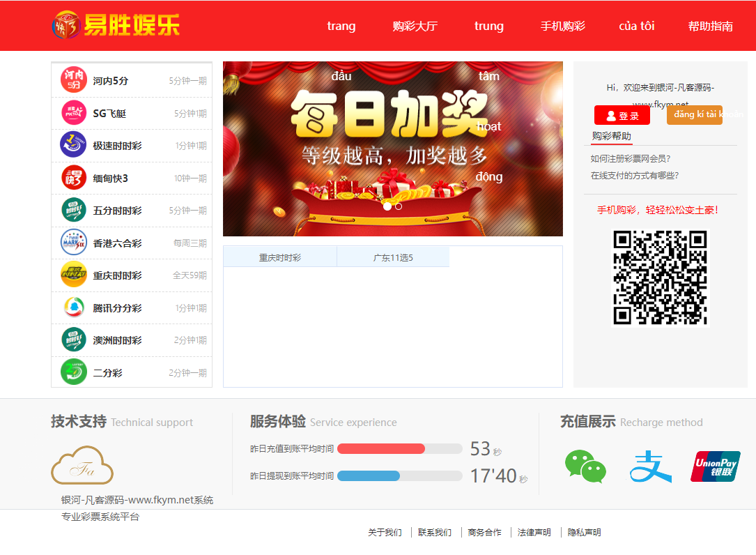Select the second banner carousel dot
The height and width of the screenshot is (555, 756).
click(399, 206)
